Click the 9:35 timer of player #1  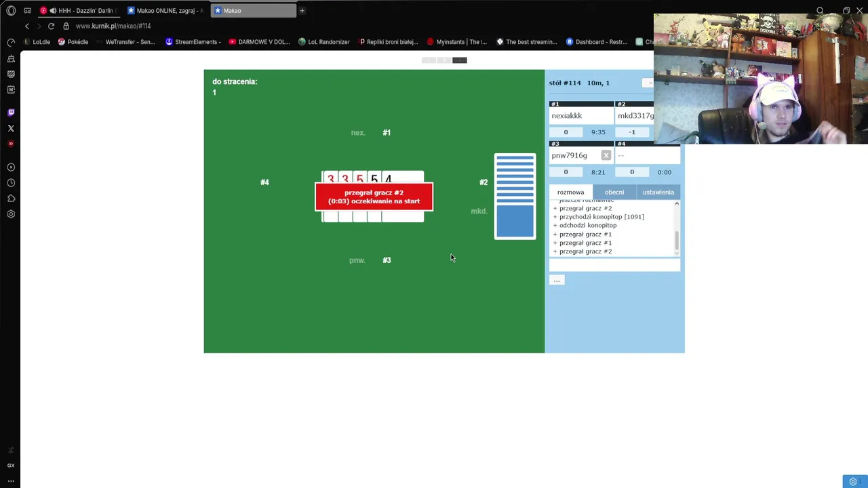pos(598,132)
